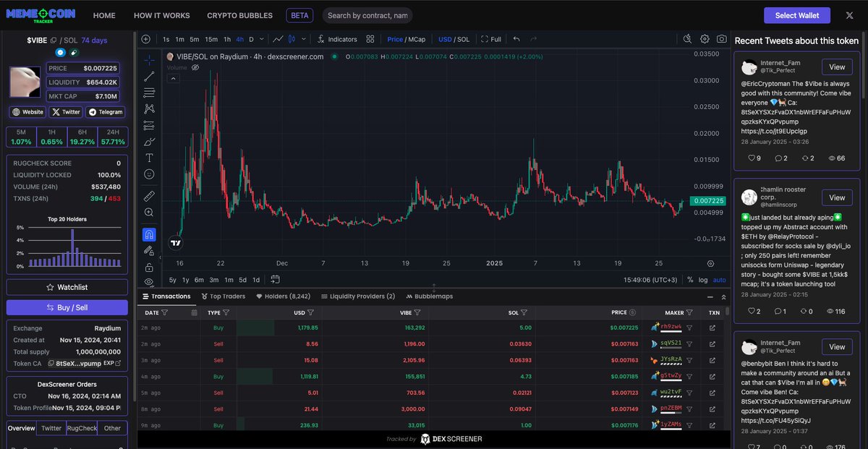
Task: Select the patterns drawing tool
Action: click(x=149, y=108)
